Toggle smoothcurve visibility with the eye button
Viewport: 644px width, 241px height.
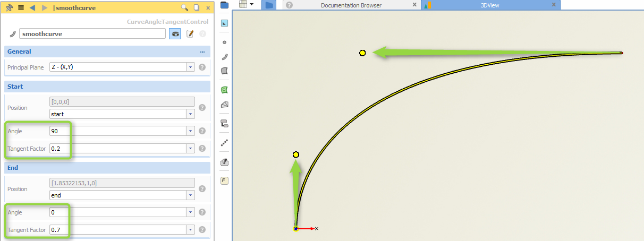click(175, 33)
